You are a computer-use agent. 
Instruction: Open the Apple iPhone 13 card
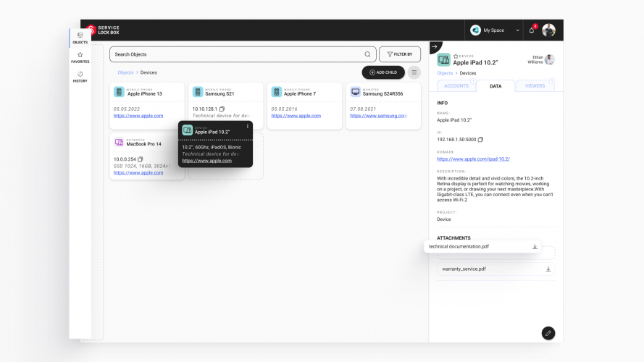pos(146,106)
